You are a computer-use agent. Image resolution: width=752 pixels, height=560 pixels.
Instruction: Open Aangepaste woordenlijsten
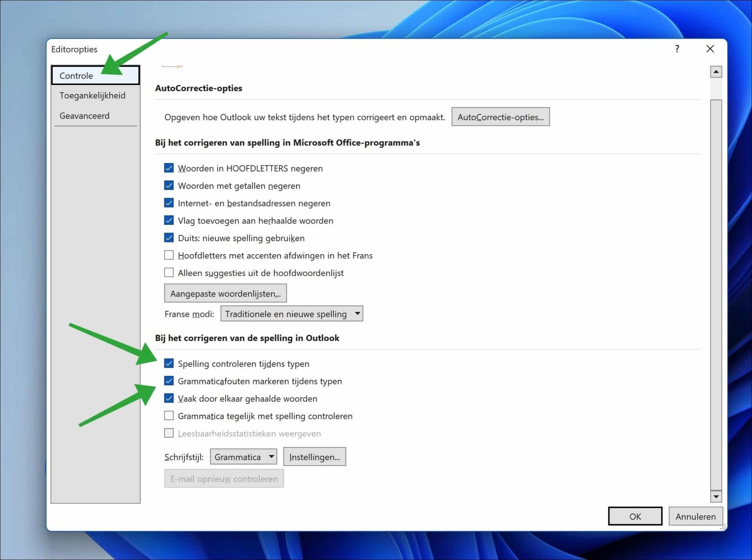click(225, 293)
